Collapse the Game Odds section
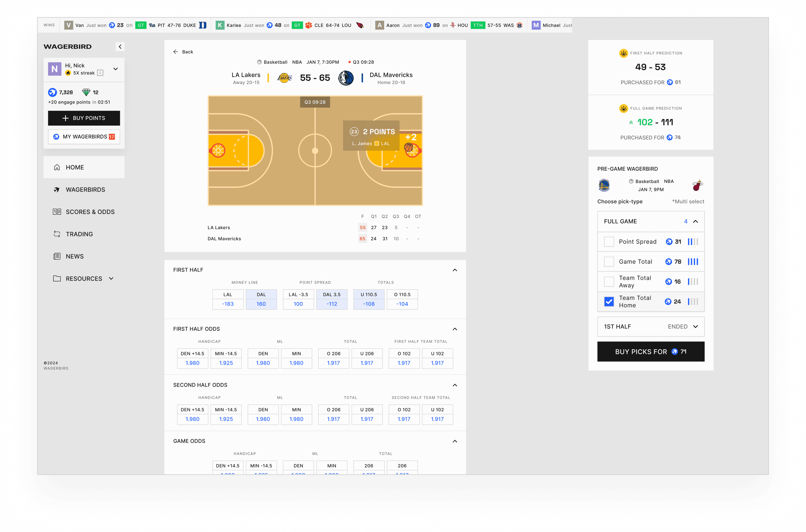 (455, 441)
